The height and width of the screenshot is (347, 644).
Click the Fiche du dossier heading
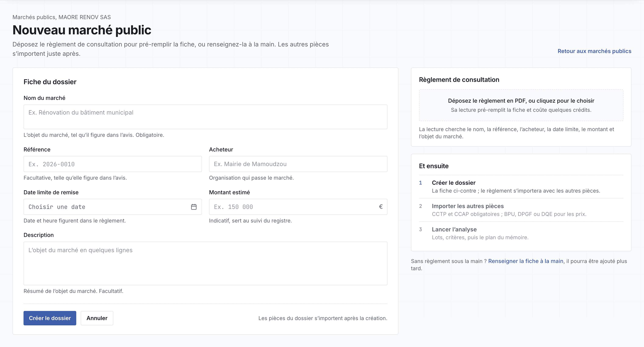50,82
